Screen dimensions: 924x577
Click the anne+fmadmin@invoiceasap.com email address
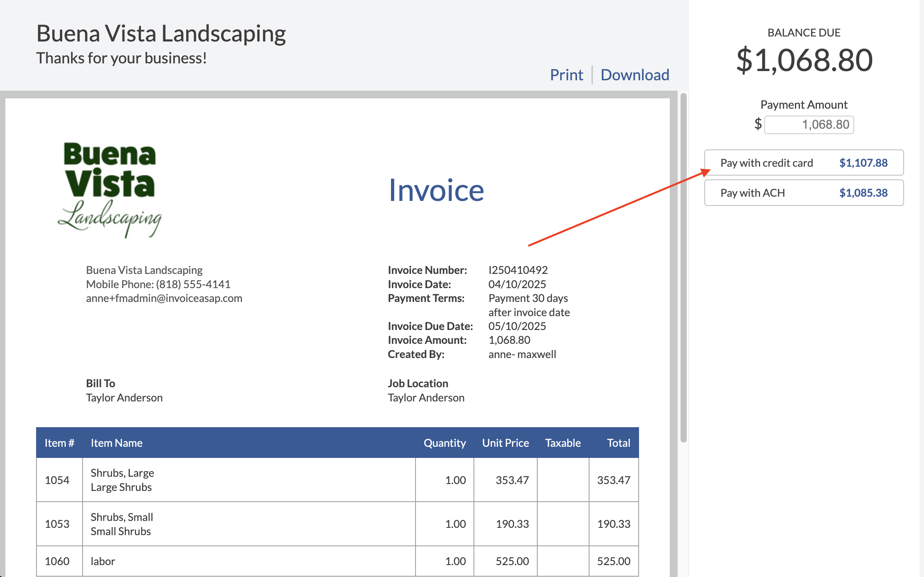164,298
